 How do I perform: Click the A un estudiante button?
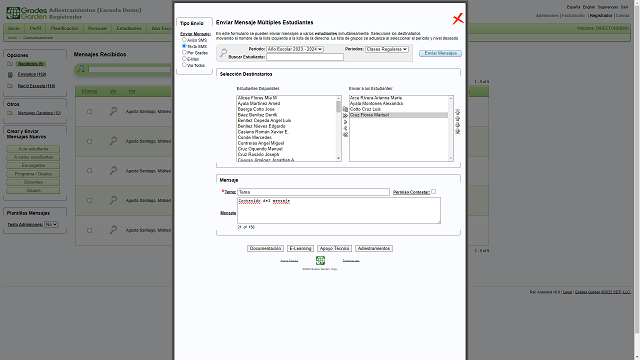point(33,149)
